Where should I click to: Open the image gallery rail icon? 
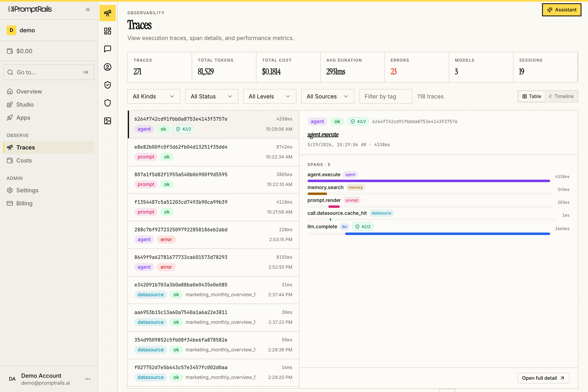(x=108, y=121)
